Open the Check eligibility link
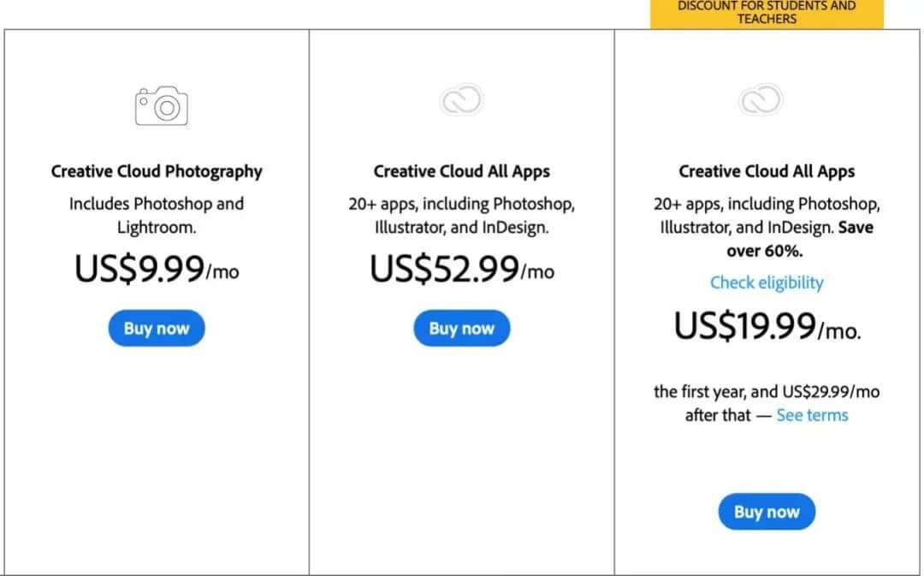Viewport: 924px width, 576px height. pos(767,282)
